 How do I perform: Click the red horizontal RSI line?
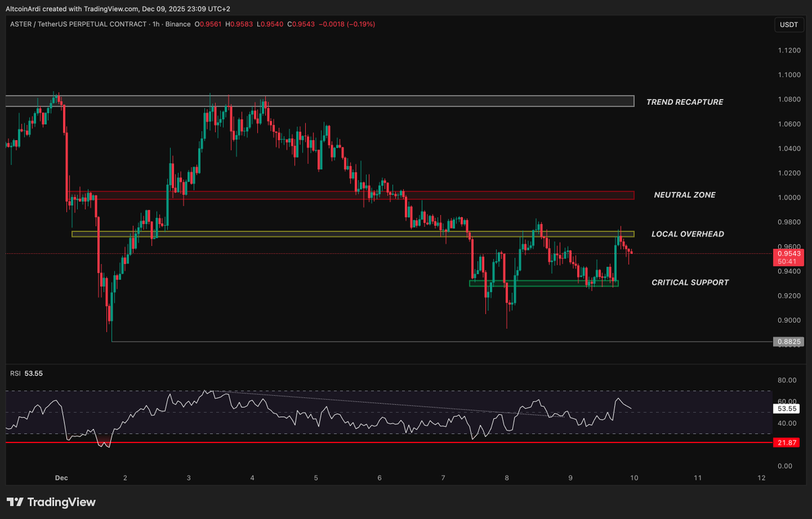(x=388, y=443)
